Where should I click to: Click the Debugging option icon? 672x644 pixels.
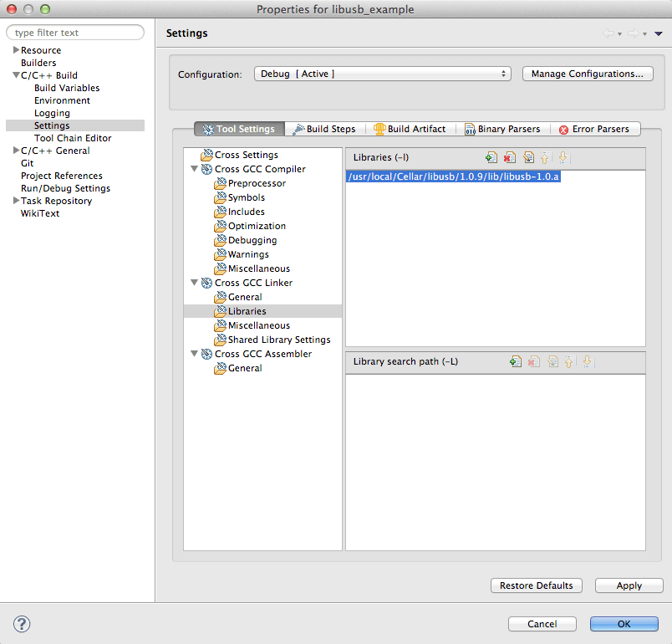(x=221, y=240)
